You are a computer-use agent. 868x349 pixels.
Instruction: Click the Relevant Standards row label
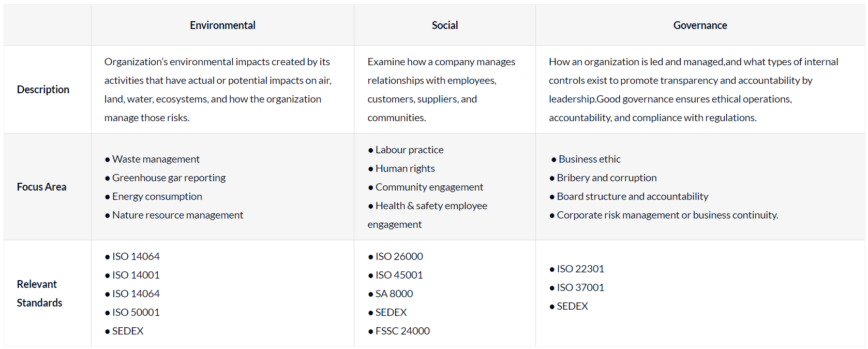click(x=39, y=293)
